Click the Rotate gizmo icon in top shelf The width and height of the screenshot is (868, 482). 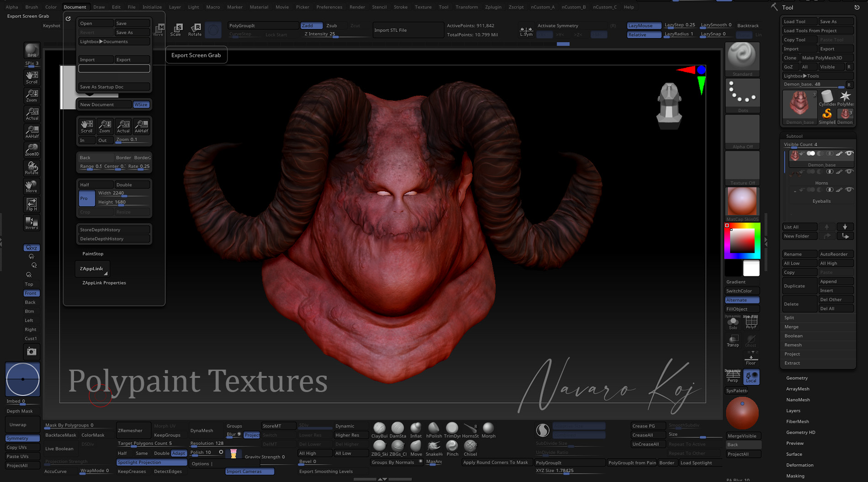point(195,30)
